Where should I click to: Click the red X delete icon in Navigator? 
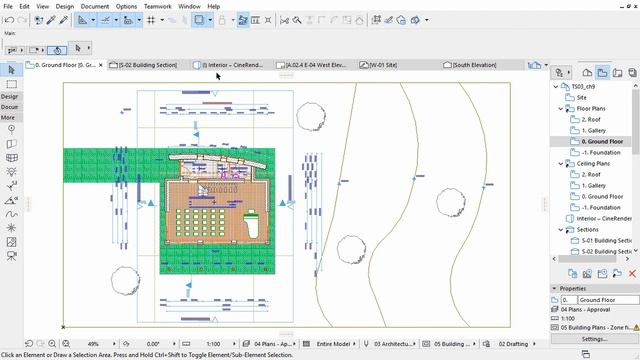[632, 273]
